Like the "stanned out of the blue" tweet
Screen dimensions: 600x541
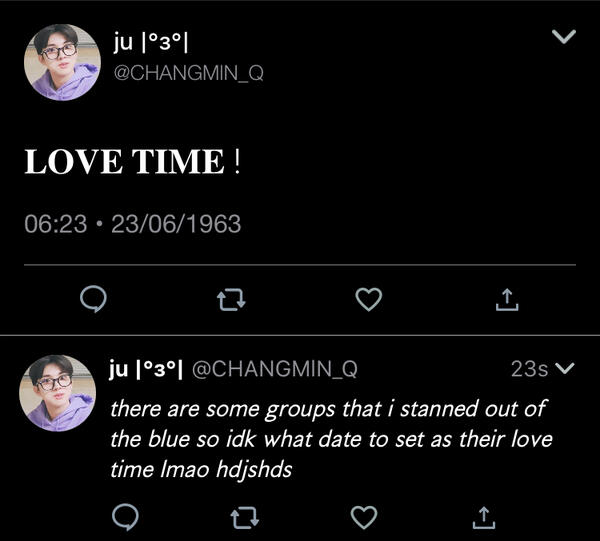pyautogui.click(x=365, y=516)
